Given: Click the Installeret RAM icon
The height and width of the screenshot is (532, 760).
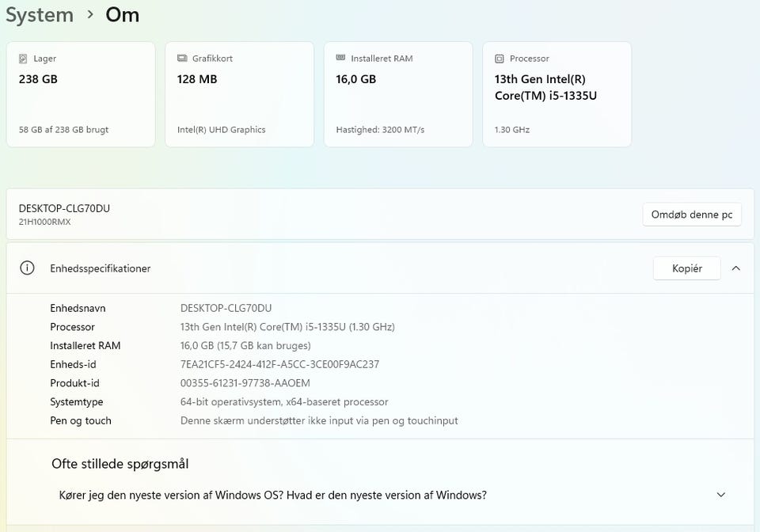Looking at the screenshot, I should 340,59.
